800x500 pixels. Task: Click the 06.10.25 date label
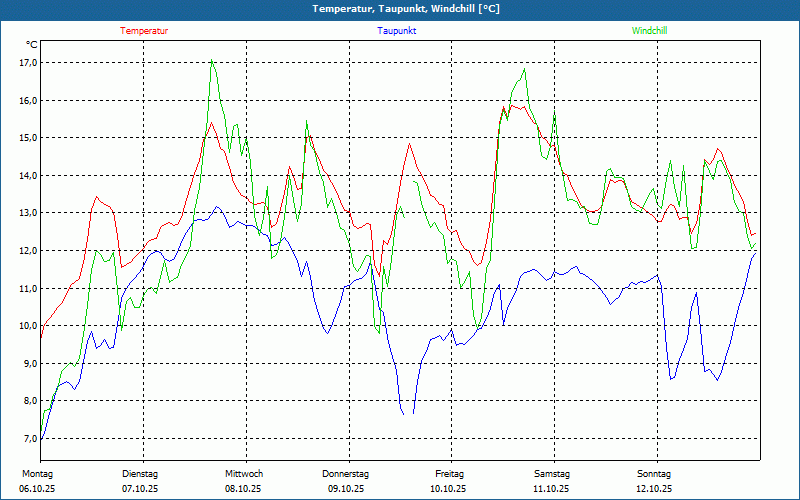pyautogui.click(x=37, y=489)
